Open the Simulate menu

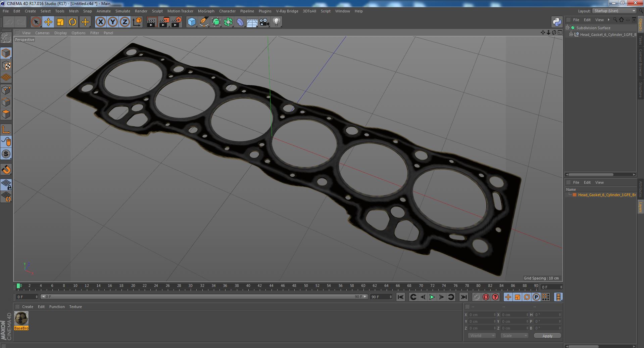pyautogui.click(x=123, y=11)
